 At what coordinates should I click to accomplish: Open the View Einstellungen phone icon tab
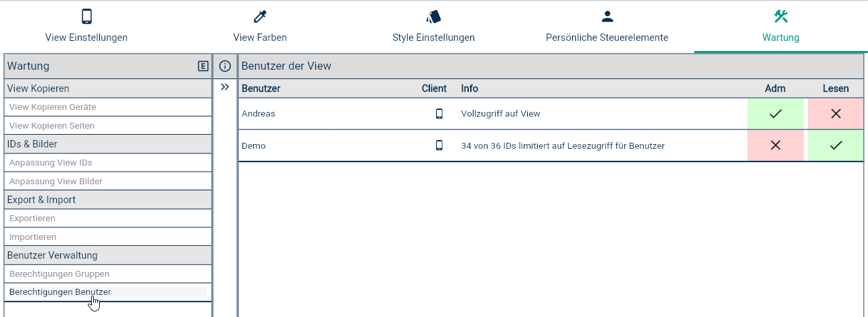(x=86, y=26)
